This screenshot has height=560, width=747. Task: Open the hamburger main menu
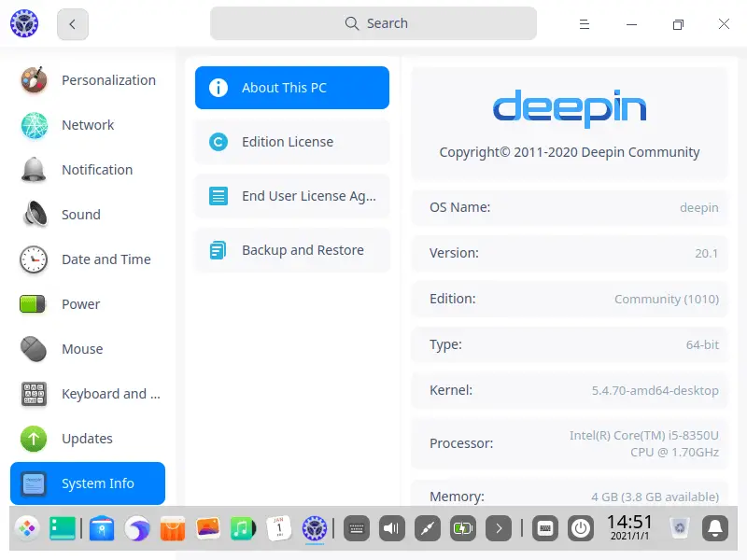coord(585,24)
